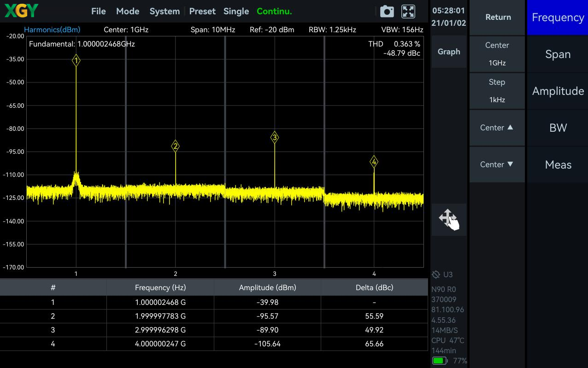Select table cell 2.999996298 G

[160, 330]
